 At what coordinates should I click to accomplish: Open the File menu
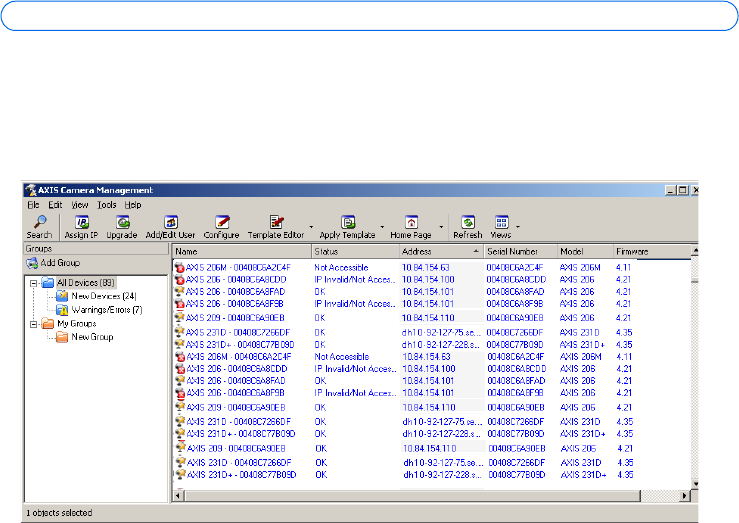(33, 205)
